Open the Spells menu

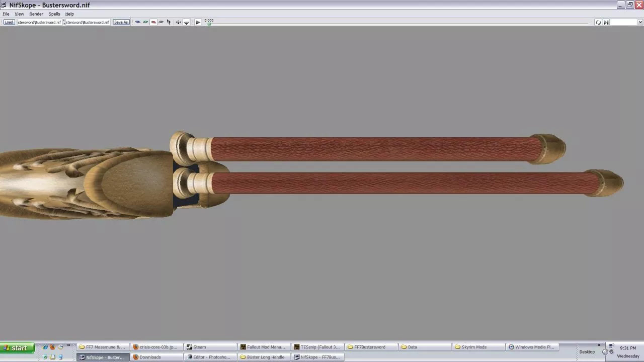[54, 14]
